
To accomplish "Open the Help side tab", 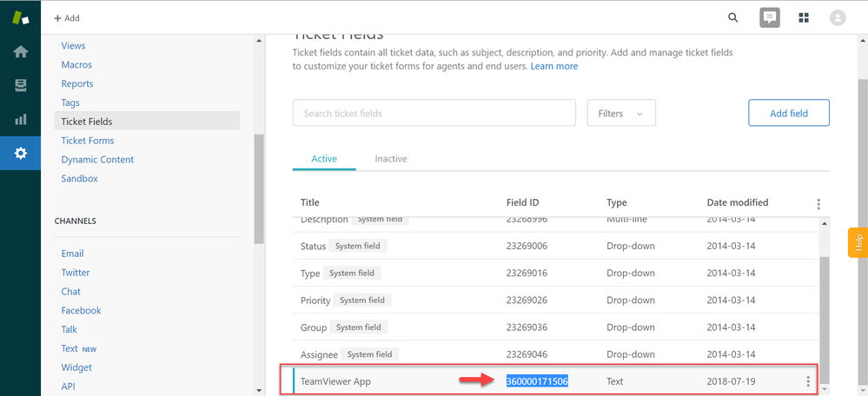I will [858, 242].
